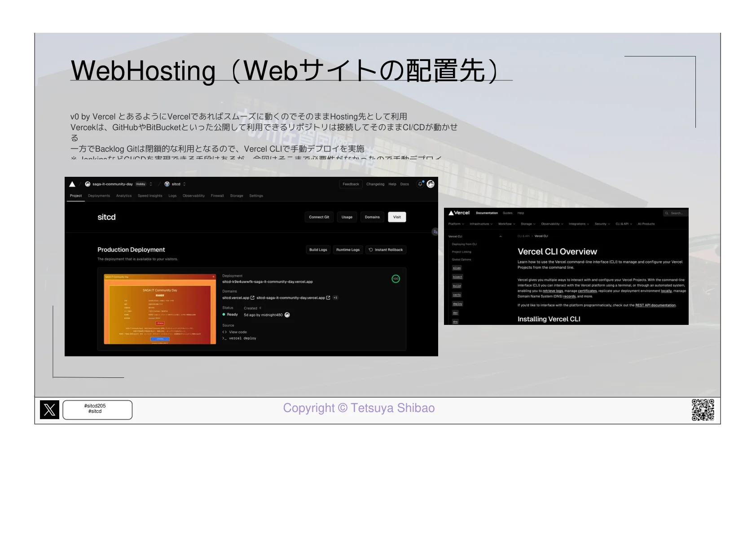This screenshot has height=534, width=756.
Task: Open the project Settings tab
Action: (x=256, y=196)
